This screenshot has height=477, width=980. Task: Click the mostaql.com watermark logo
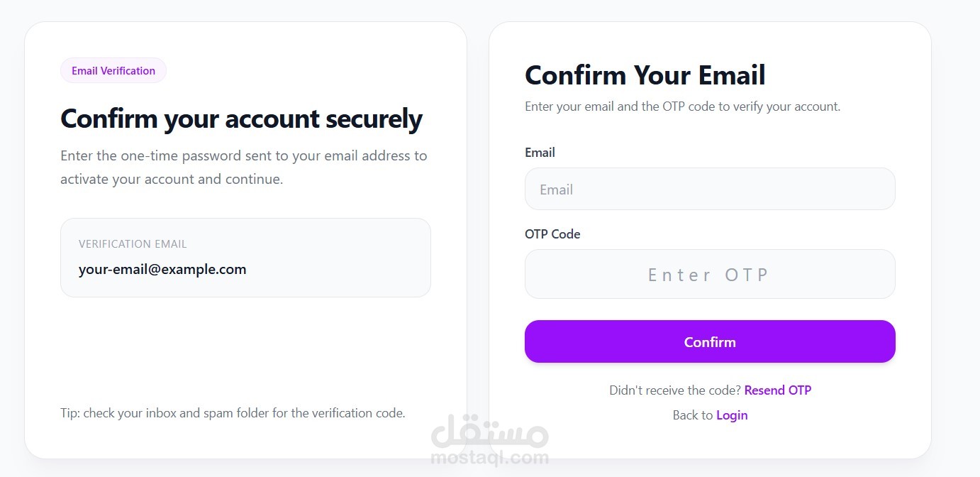coord(489,458)
